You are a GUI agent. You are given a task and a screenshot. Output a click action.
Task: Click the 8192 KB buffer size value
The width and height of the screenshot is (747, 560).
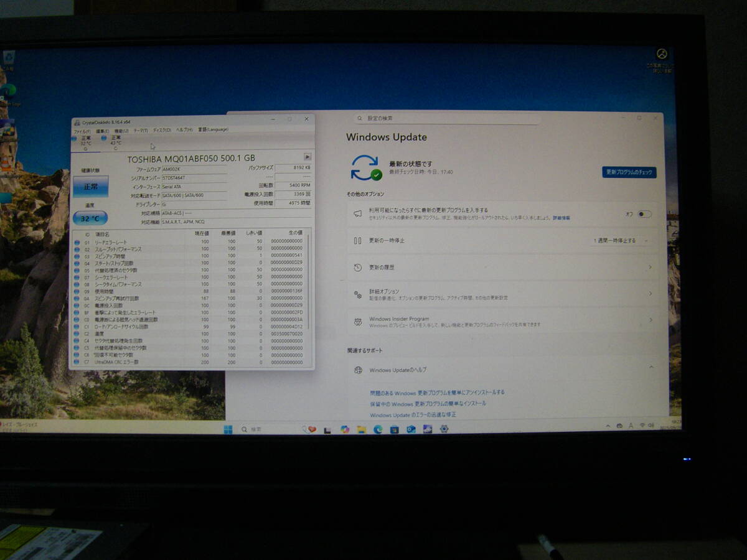click(293, 168)
